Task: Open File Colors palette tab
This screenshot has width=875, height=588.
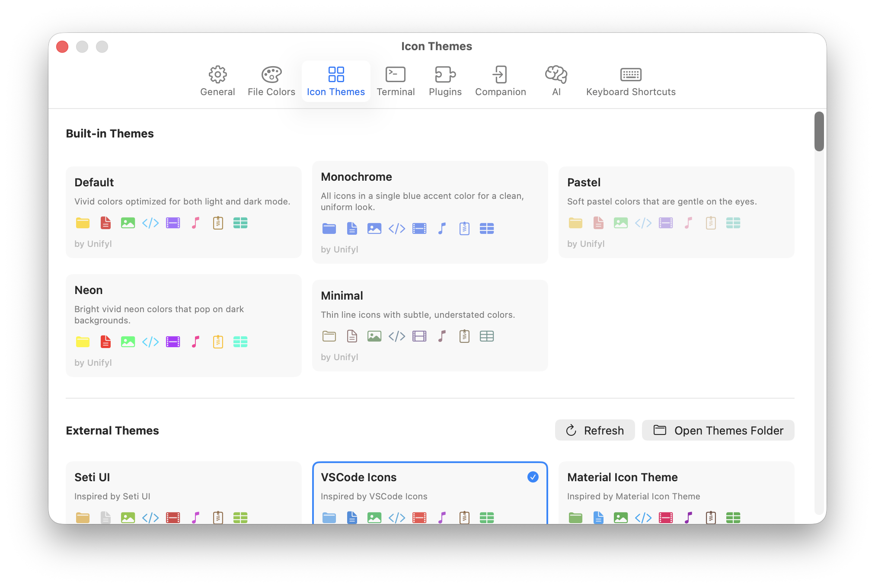Action: point(271,81)
